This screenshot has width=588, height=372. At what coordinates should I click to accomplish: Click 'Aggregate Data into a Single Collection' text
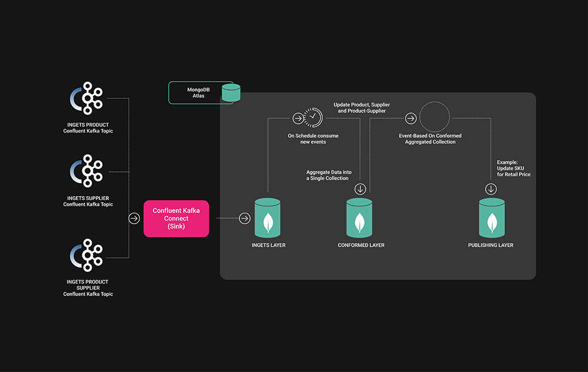pyautogui.click(x=329, y=175)
